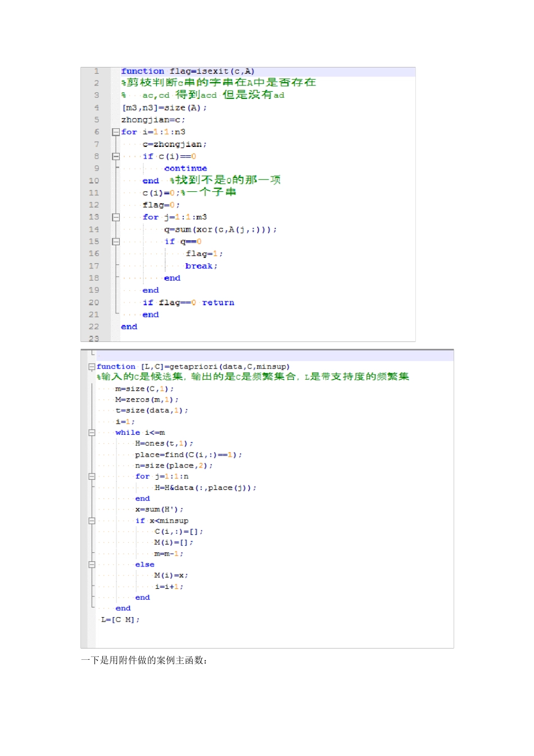
Task: Click line number 20 in the gutter
Action: click(x=94, y=303)
